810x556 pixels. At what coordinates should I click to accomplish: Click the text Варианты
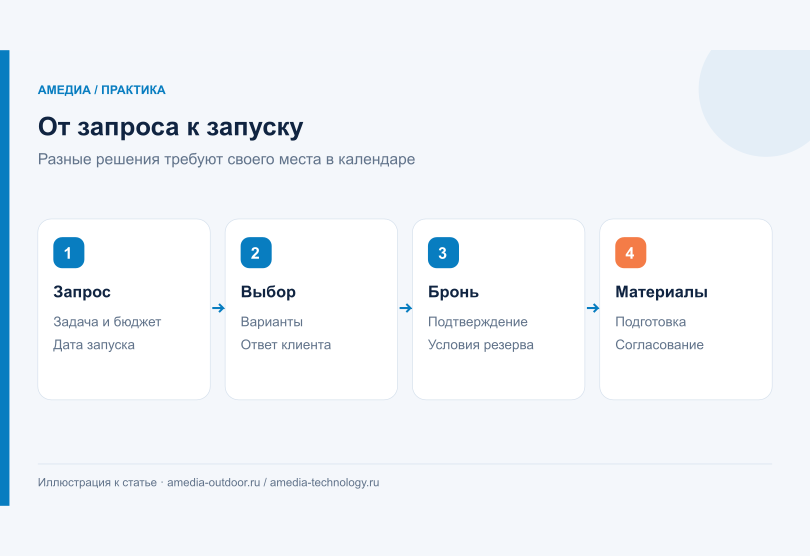pyautogui.click(x=272, y=322)
